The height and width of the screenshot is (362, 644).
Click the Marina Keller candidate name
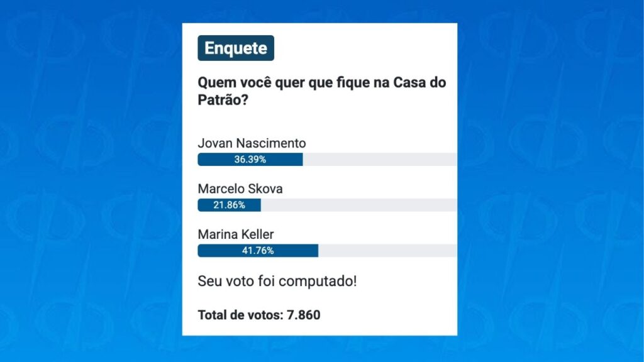pyautogui.click(x=236, y=234)
